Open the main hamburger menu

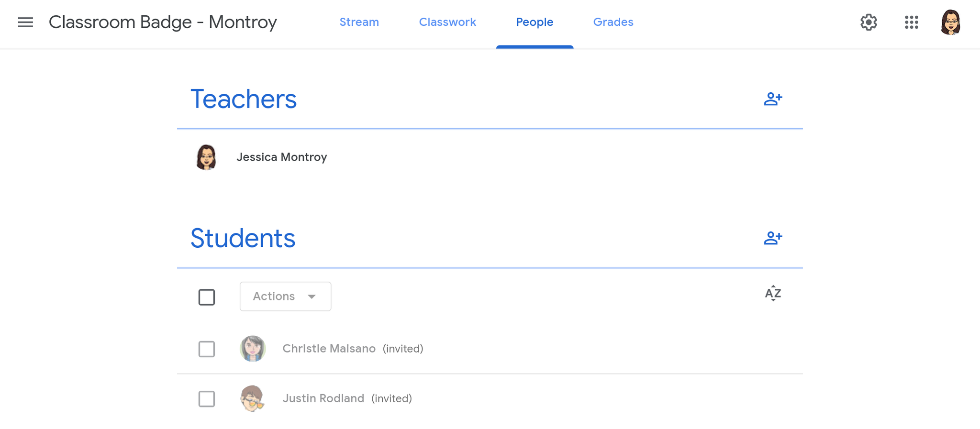pyautogui.click(x=25, y=22)
